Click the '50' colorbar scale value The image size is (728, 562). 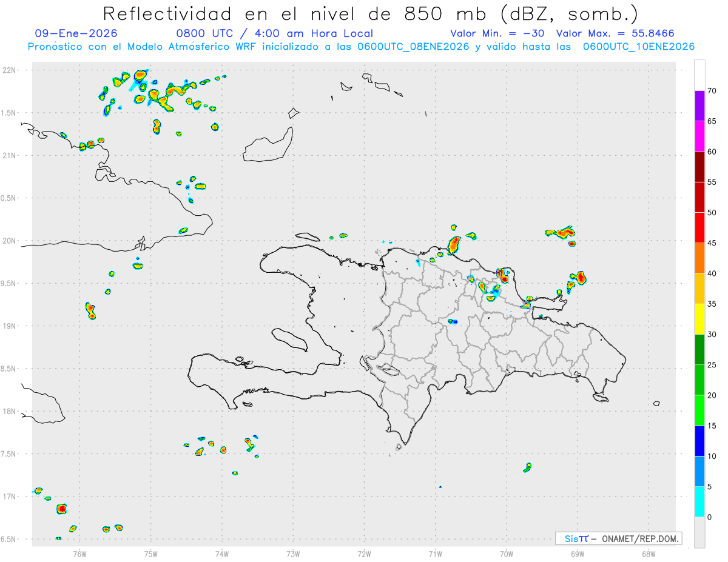tap(712, 213)
